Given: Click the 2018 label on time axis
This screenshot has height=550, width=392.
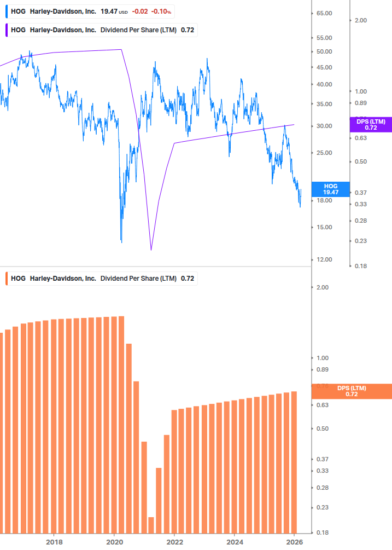Looking at the screenshot, I should point(54,542).
